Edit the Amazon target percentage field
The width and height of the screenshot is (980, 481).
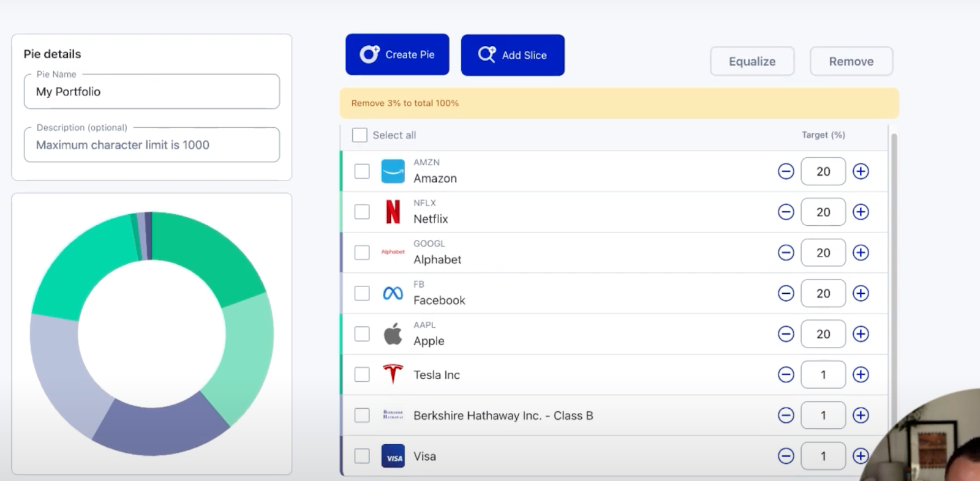pos(823,171)
